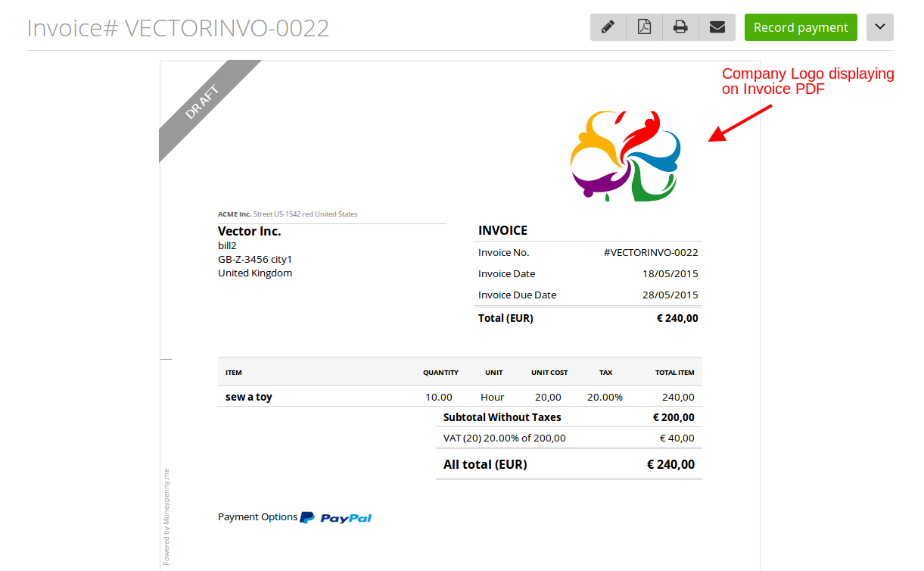Click the Subtotal Without Taxes label
924x571 pixels.
[502, 417]
